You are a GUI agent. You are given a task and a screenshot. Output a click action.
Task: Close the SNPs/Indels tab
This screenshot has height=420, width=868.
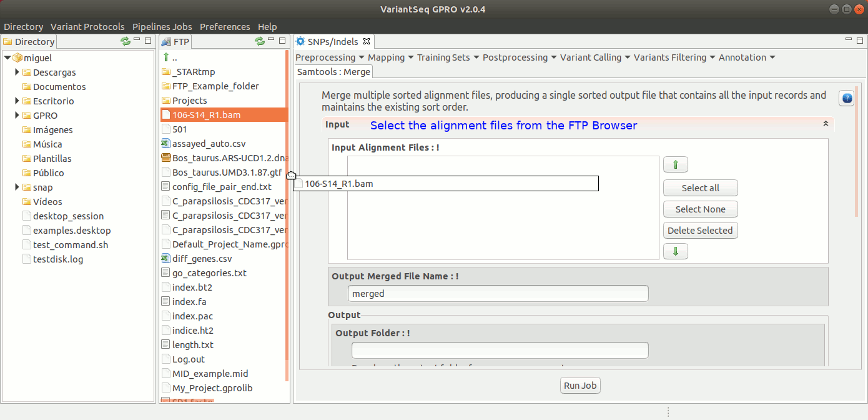367,42
